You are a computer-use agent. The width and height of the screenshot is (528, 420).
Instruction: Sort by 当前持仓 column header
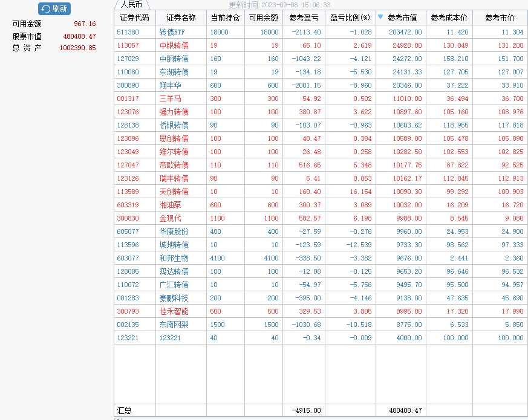pyautogui.click(x=225, y=18)
